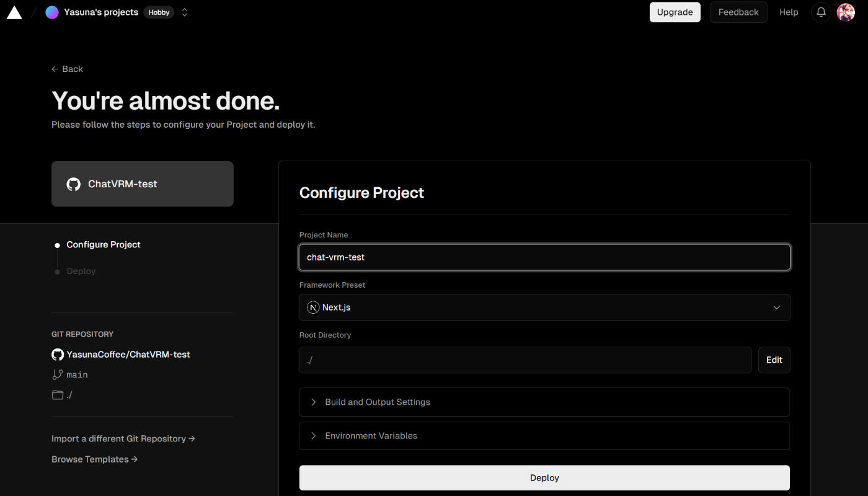Select the Configure Project step
This screenshot has width=868, height=496.
pyautogui.click(x=104, y=245)
